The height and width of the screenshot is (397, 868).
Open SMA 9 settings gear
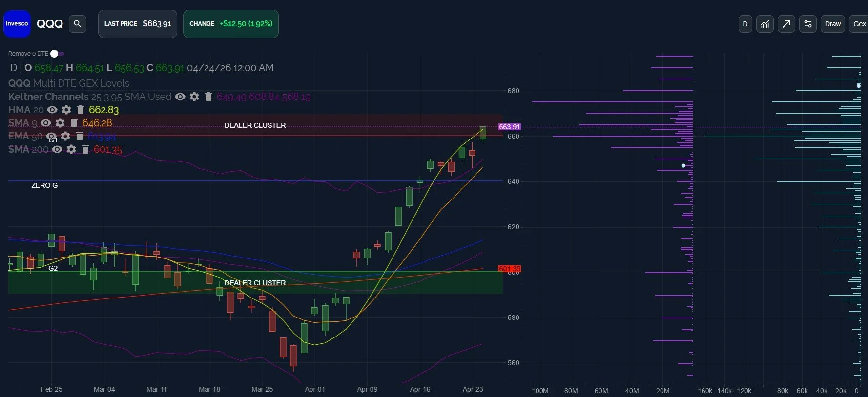(x=60, y=123)
